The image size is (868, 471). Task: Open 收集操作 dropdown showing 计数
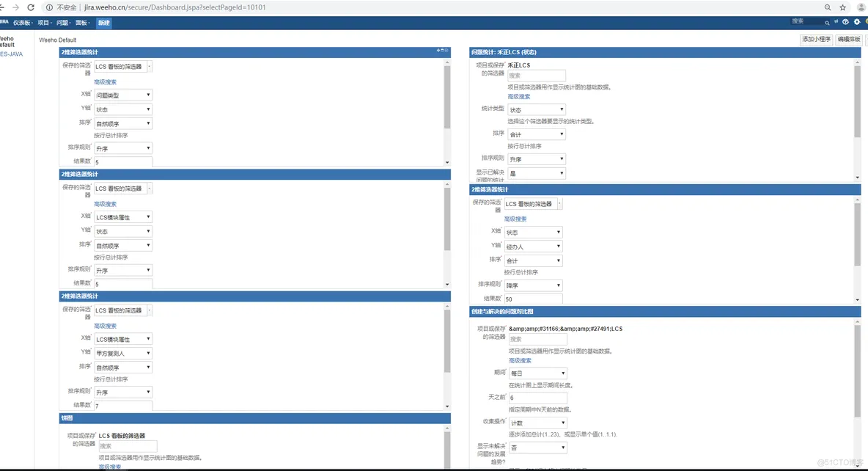coord(537,423)
